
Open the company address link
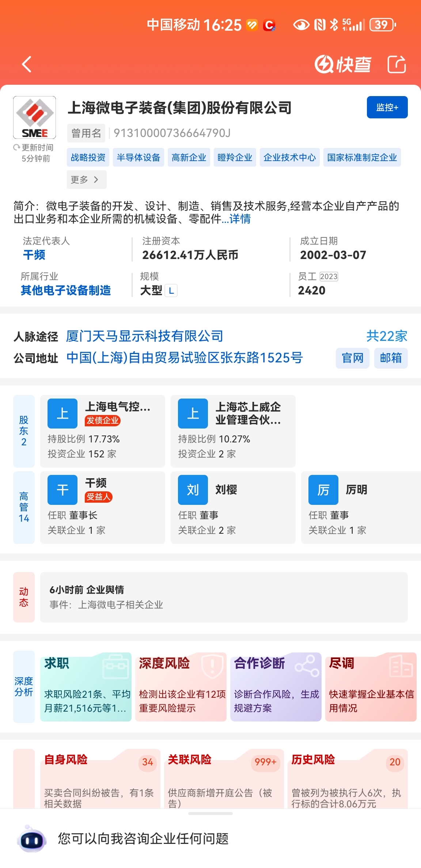(185, 358)
